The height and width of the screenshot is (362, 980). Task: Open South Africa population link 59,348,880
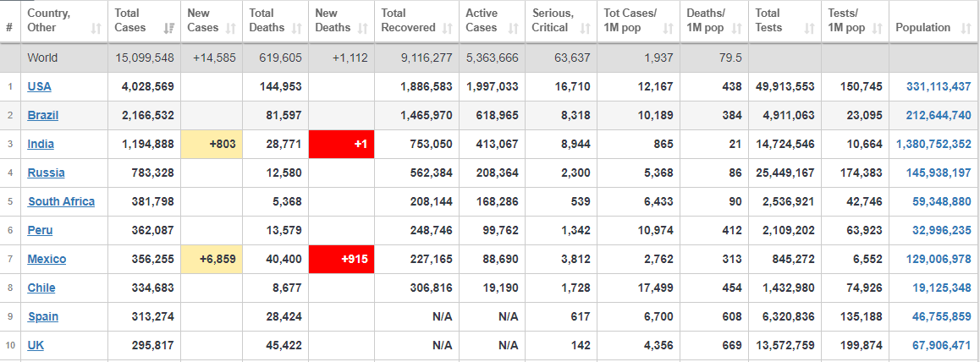[x=942, y=201]
